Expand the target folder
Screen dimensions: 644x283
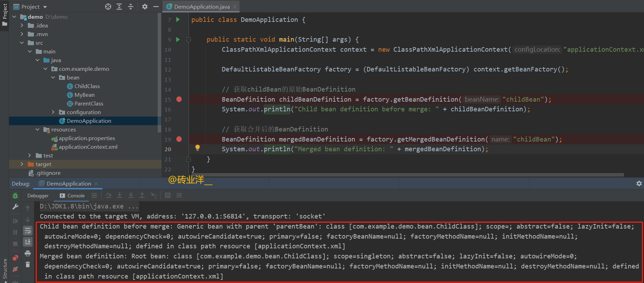[22, 164]
